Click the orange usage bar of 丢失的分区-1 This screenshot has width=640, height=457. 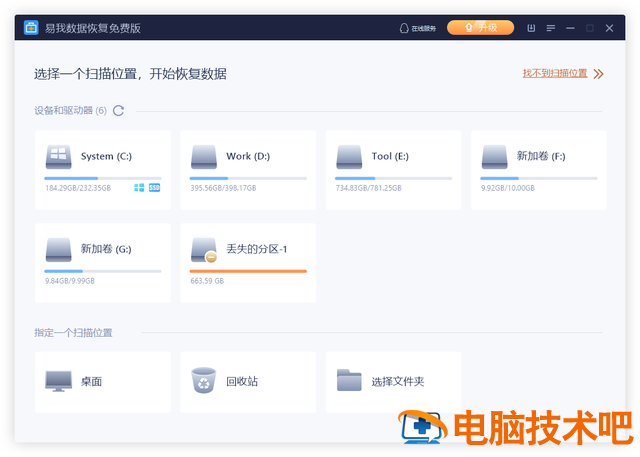(248, 271)
